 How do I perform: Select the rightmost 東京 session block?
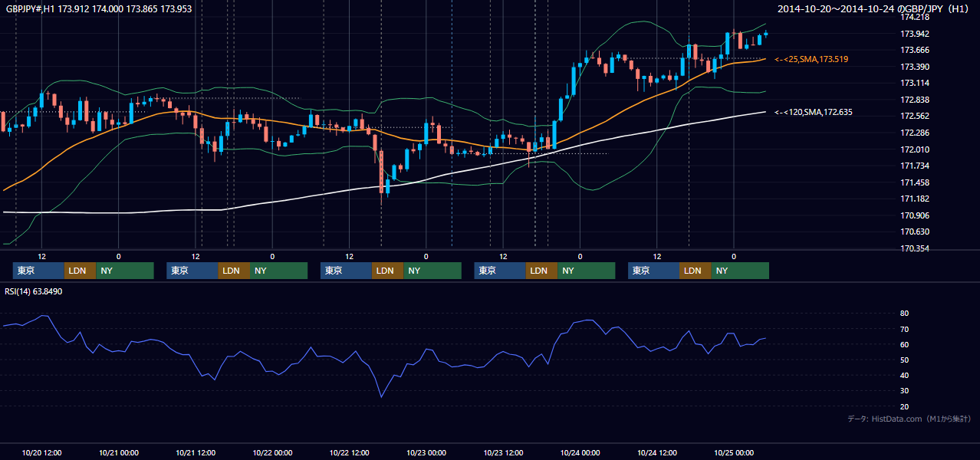[654, 271]
